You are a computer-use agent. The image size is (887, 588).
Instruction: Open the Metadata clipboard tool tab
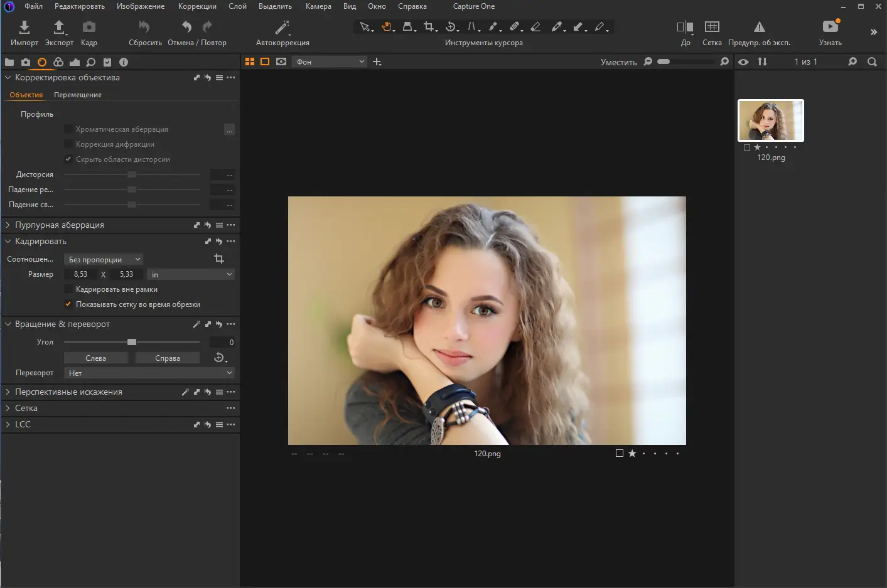(x=107, y=61)
